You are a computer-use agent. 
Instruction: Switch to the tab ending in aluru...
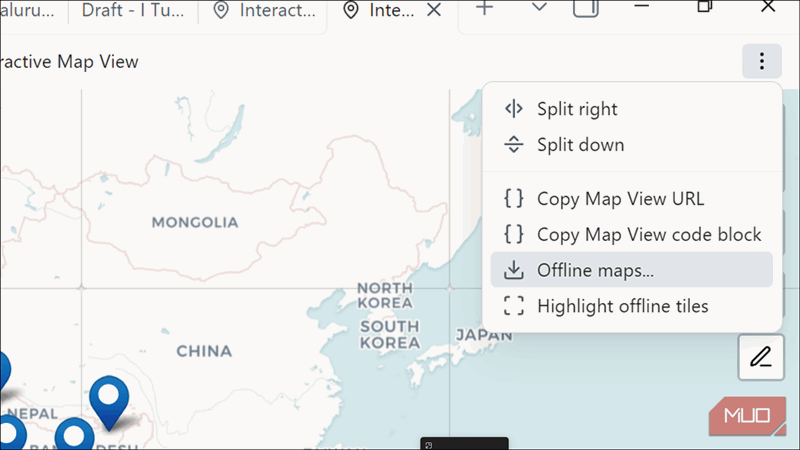point(28,10)
